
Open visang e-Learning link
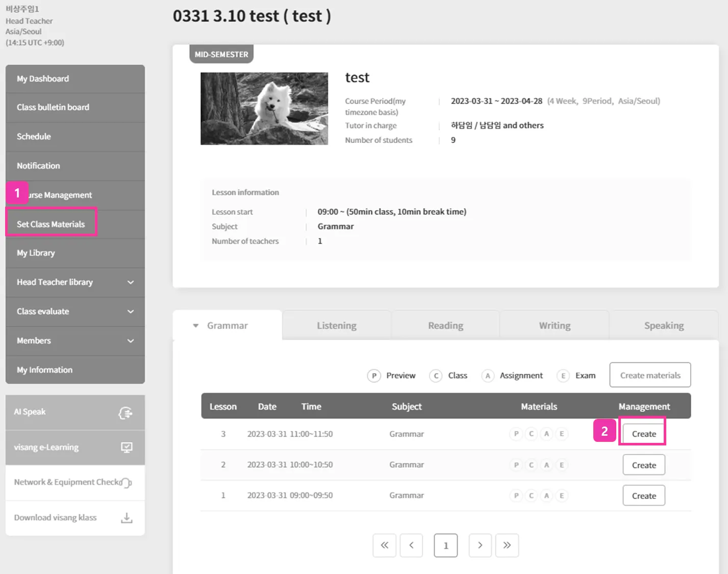75,447
